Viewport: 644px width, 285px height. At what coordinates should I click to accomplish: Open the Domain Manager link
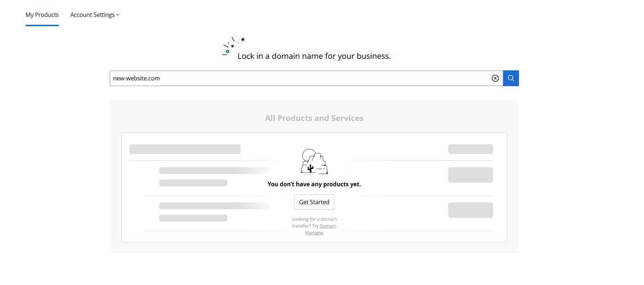[x=321, y=229]
